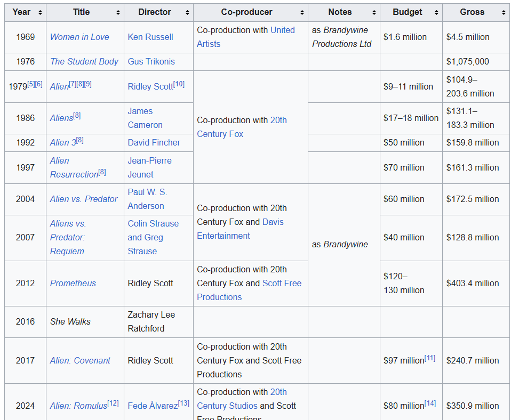Screen dimensions: 519x420
Task: Sort table by Director column arrows
Action: [x=187, y=13]
